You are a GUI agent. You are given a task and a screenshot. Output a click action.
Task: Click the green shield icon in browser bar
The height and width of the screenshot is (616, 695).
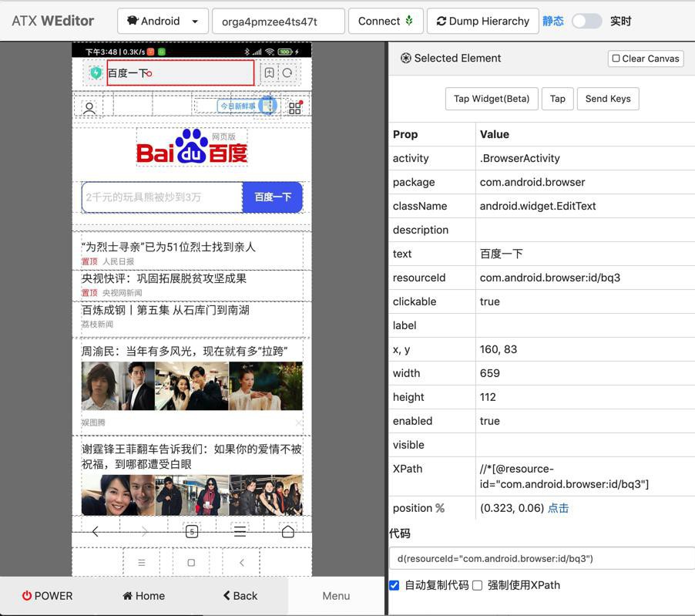point(96,72)
